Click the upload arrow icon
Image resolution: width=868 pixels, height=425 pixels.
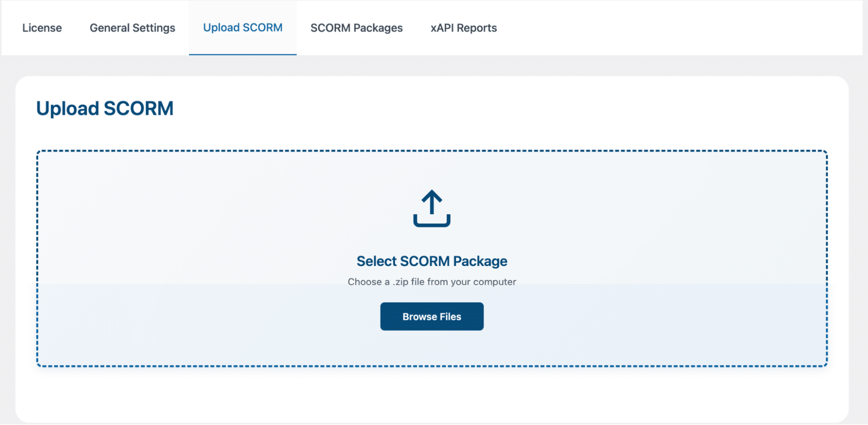coord(432,208)
